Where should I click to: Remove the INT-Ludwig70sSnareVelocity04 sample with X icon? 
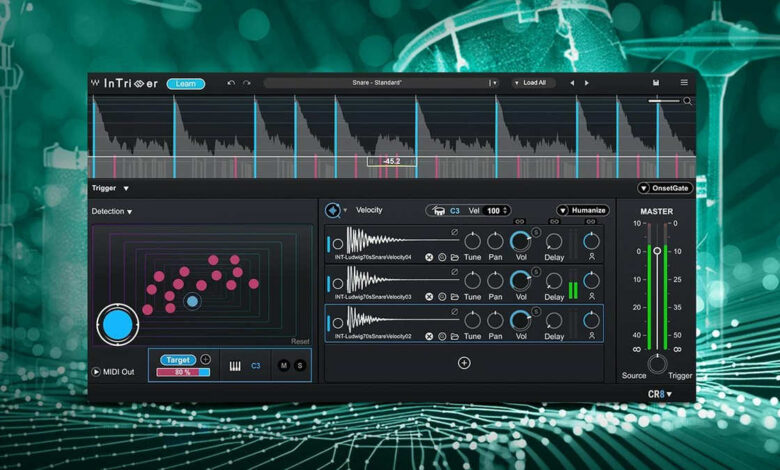pos(429,257)
